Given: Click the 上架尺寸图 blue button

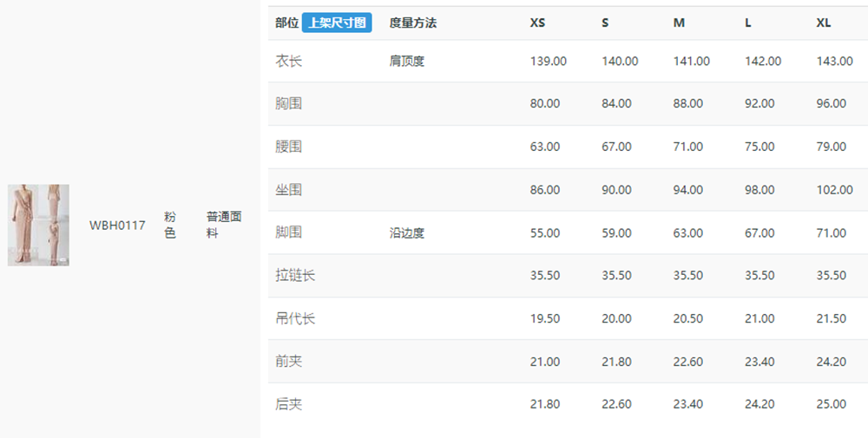Looking at the screenshot, I should click(337, 23).
